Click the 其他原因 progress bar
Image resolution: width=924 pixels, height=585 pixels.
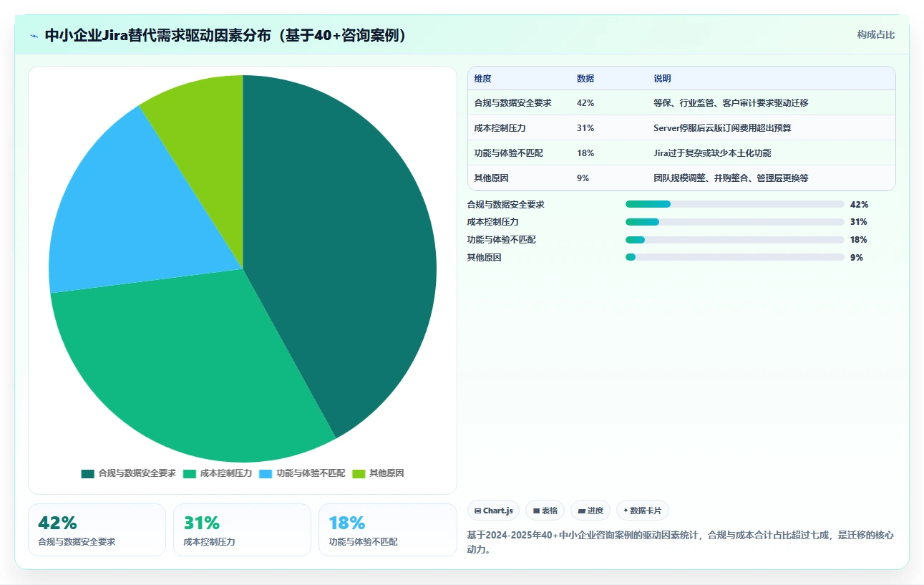coord(734,257)
